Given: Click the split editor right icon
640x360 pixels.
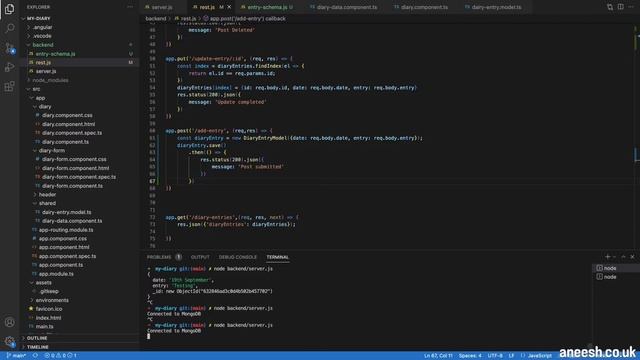Looking at the screenshot, I should 620,7.
